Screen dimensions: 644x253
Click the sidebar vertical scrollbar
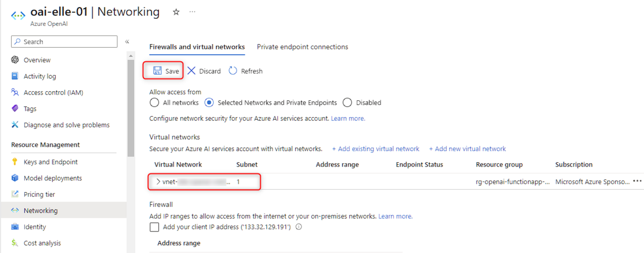[x=130, y=107]
